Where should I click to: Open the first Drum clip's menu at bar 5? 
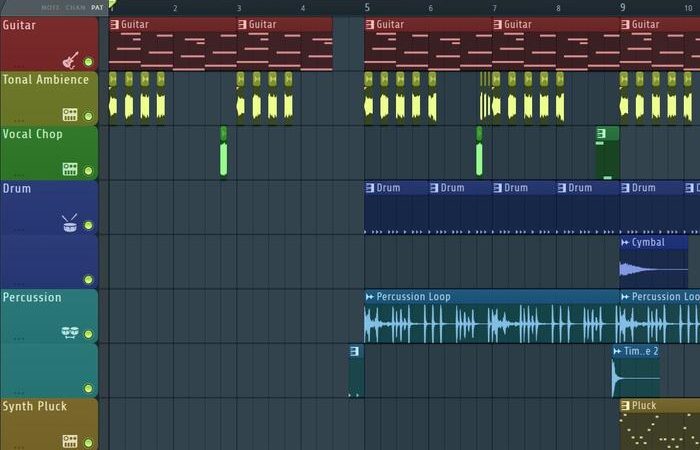click(x=369, y=188)
